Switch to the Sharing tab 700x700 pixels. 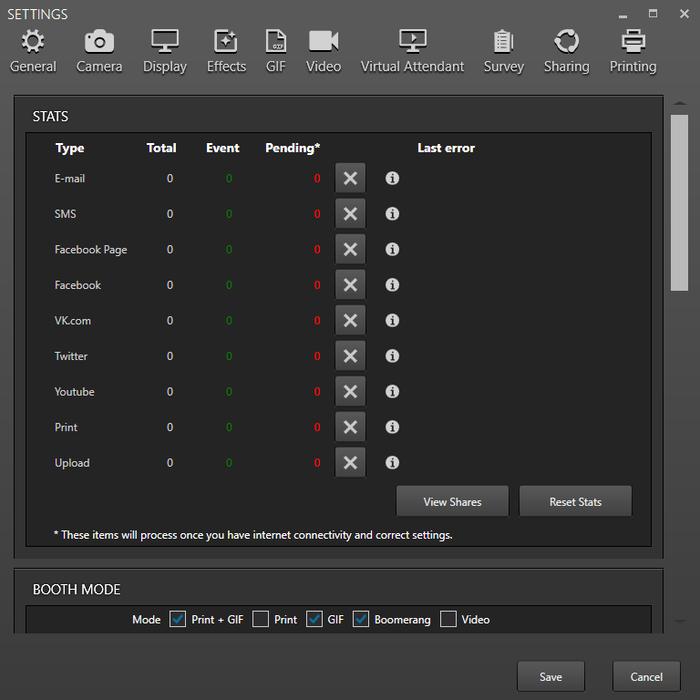(566, 51)
